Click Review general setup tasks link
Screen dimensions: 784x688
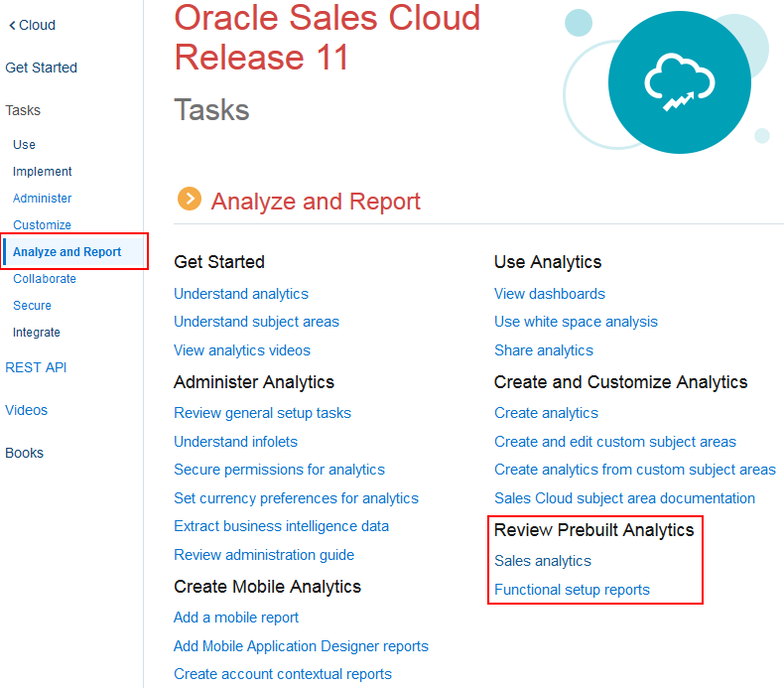pyautogui.click(x=262, y=413)
